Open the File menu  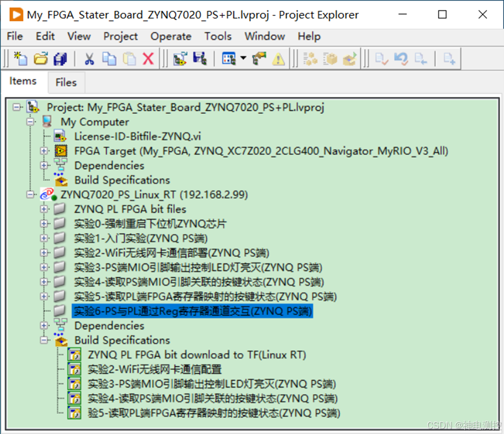coord(15,36)
